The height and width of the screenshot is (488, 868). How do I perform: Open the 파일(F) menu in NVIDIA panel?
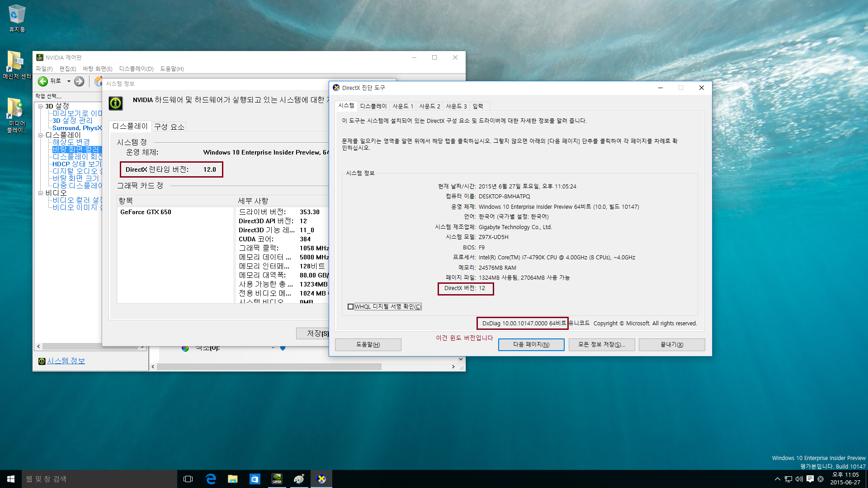coord(44,69)
